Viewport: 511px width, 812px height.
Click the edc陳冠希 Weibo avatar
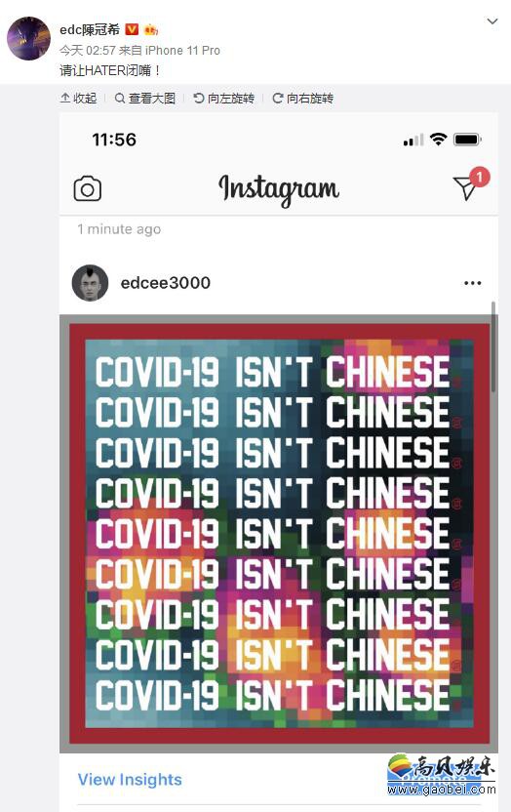(28, 38)
